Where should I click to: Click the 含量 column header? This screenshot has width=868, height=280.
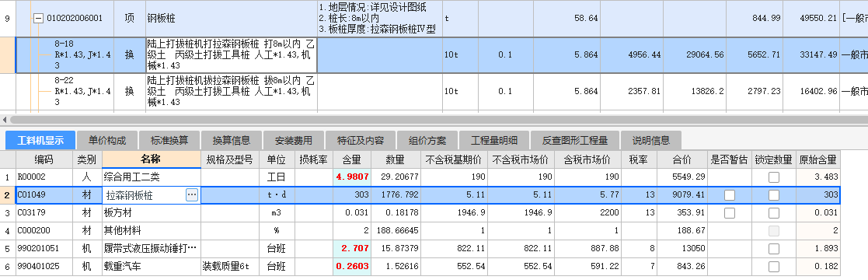point(351,159)
